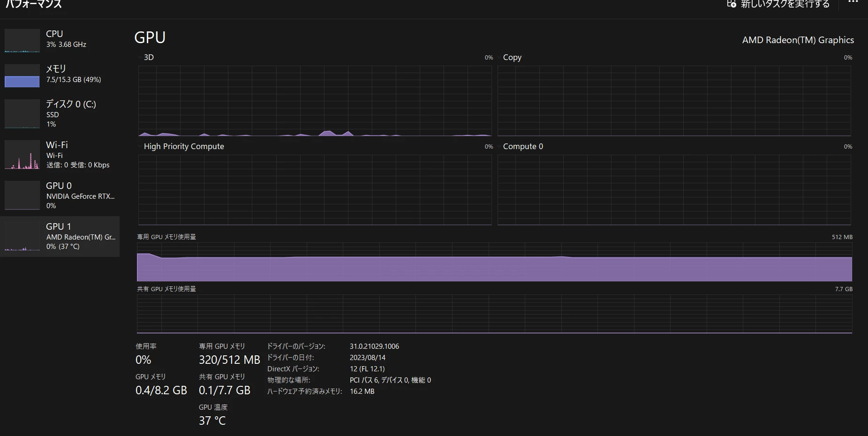The width and height of the screenshot is (868, 436).
Task: Click the High Priority Compute graph area
Action: 315,190
